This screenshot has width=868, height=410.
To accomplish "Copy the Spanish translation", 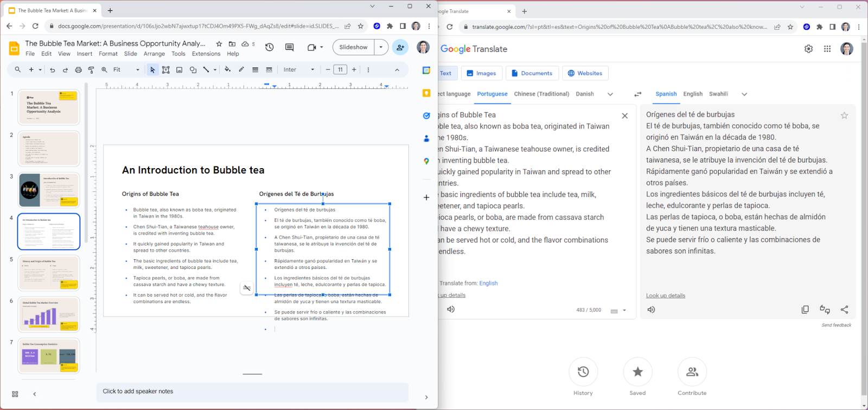I will point(805,309).
